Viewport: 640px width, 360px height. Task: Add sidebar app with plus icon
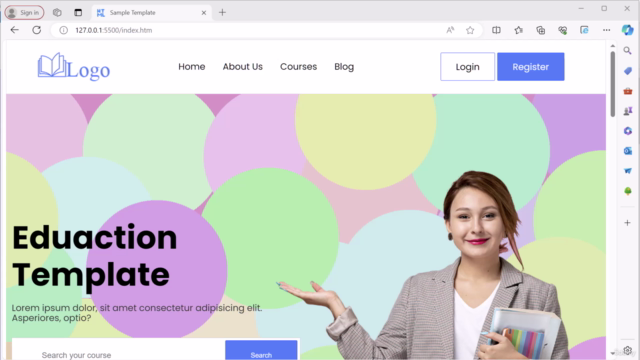tap(627, 223)
